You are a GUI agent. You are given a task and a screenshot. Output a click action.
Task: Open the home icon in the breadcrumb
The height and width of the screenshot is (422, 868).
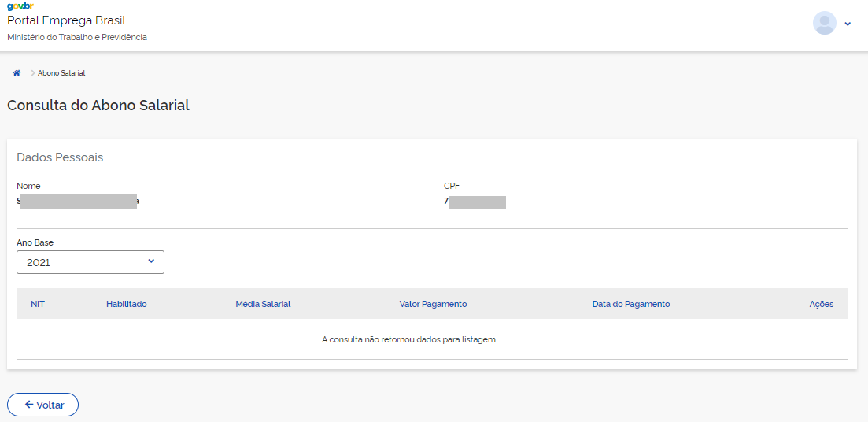pyautogui.click(x=17, y=73)
